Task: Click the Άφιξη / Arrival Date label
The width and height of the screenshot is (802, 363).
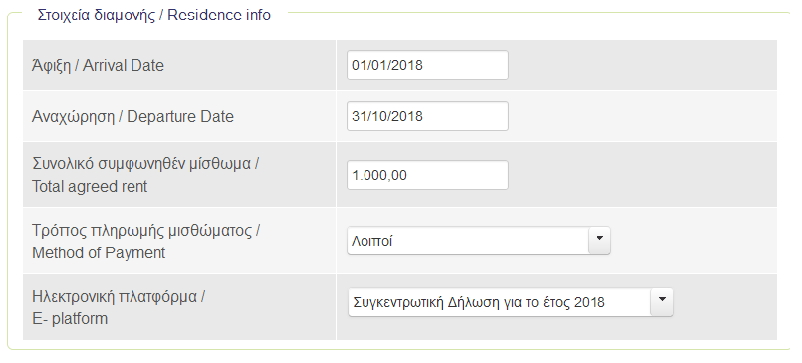Action: 98,66
